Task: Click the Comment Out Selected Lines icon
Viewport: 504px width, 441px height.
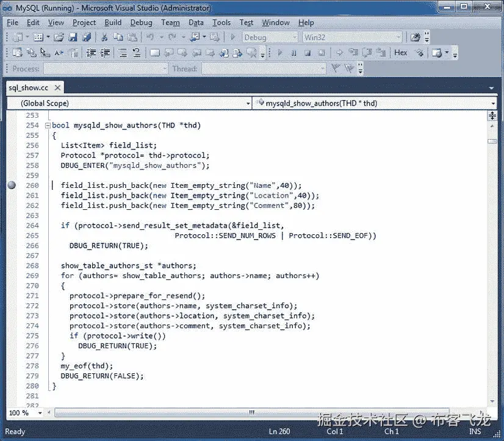Action: [123, 52]
